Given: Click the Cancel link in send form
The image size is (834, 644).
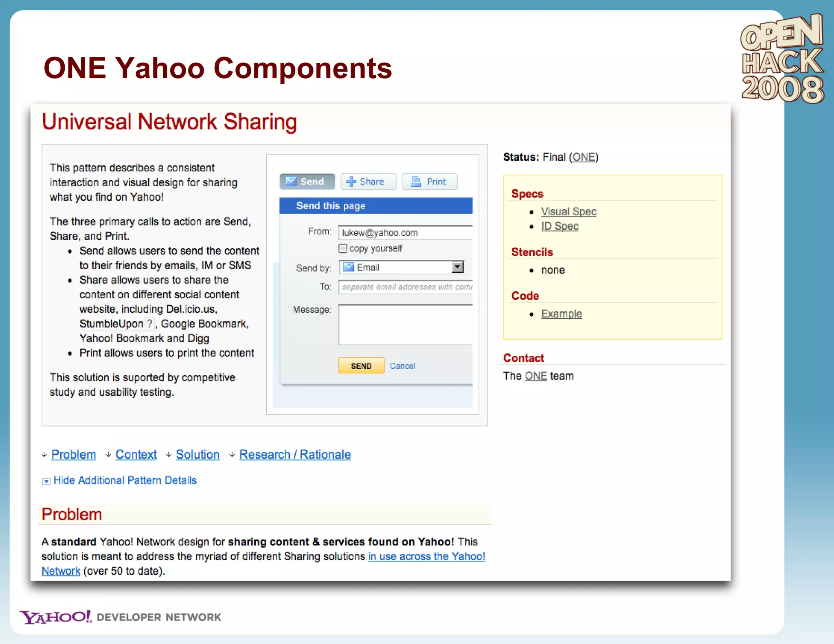Looking at the screenshot, I should click(x=402, y=366).
